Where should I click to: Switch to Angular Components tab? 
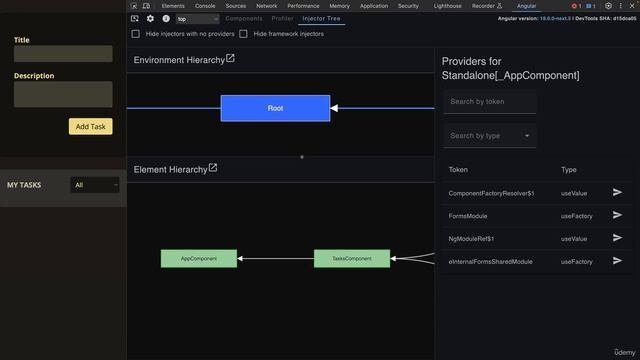[x=244, y=18]
